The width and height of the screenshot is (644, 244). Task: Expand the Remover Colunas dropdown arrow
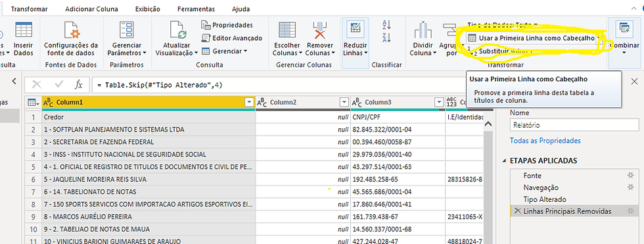tap(333, 53)
